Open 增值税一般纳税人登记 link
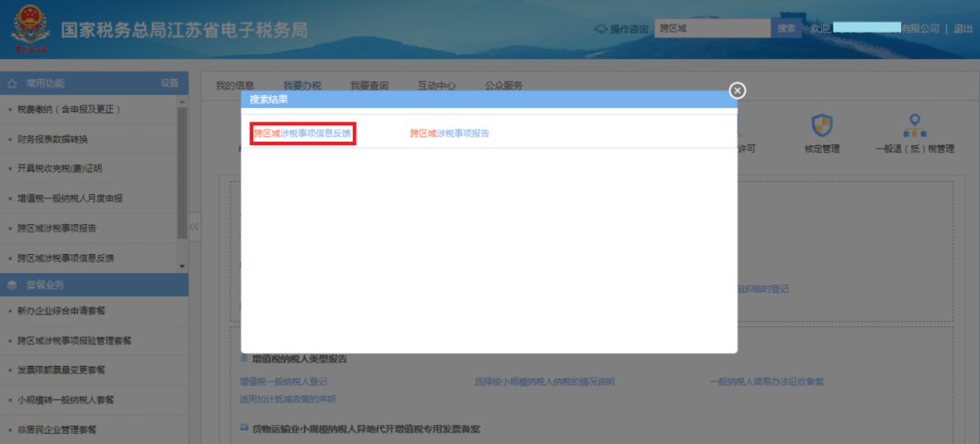This screenshot has height=444, width=980. pyautogui.click(x=283, y=382)
